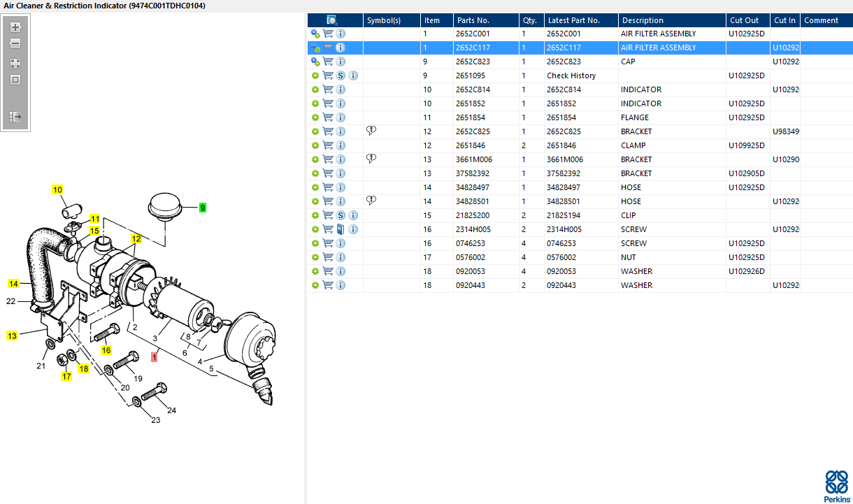Click cut out value U109925D
Viewport: 853px width, 504px height.
pos(747,145)
